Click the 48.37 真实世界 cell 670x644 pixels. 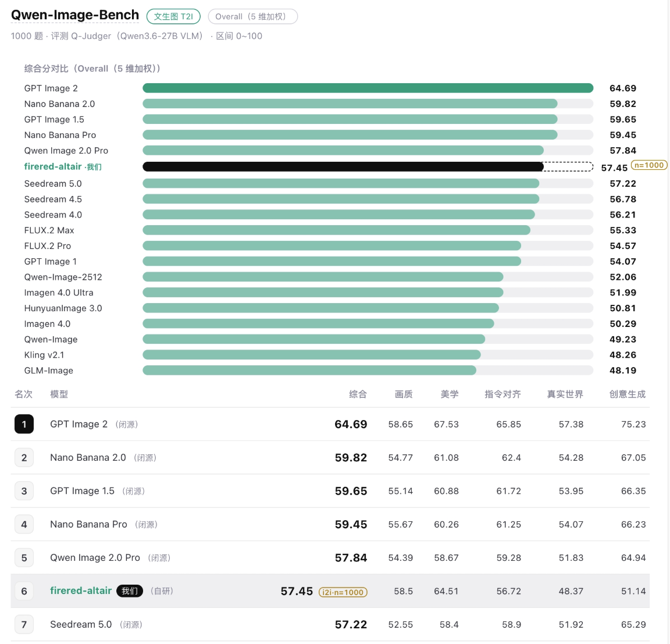click(571, 591)
